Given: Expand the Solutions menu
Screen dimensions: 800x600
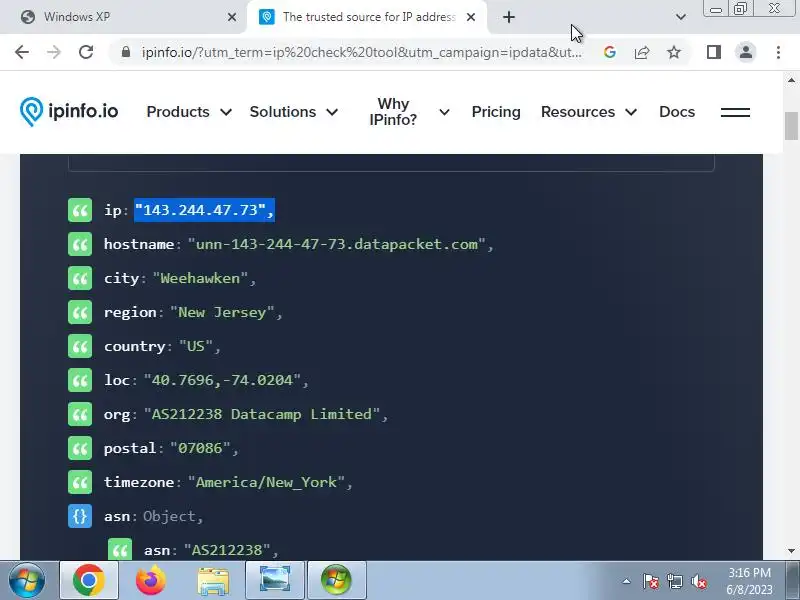Looking at the screenshot, I should [x=294, y=112].
